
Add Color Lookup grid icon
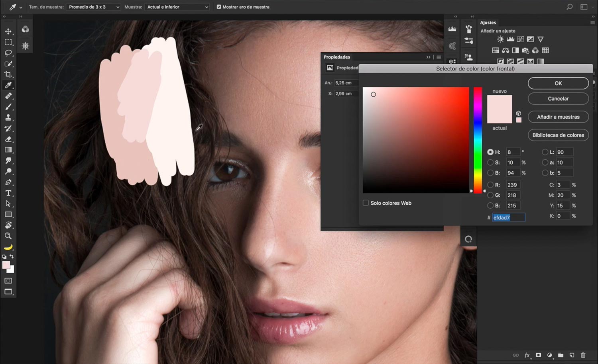click(x=545, y=50)
